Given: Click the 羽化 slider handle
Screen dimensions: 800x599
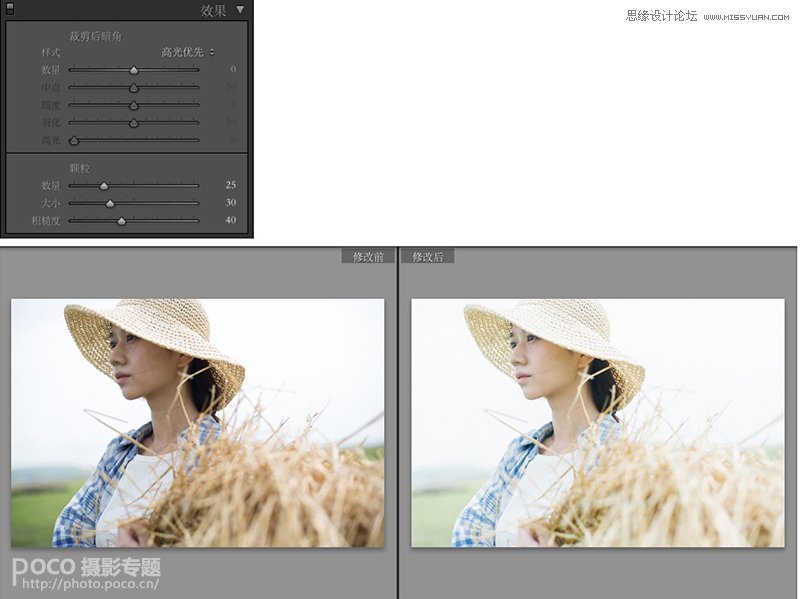Looking at the screenshot, I should tap(134, 123).
